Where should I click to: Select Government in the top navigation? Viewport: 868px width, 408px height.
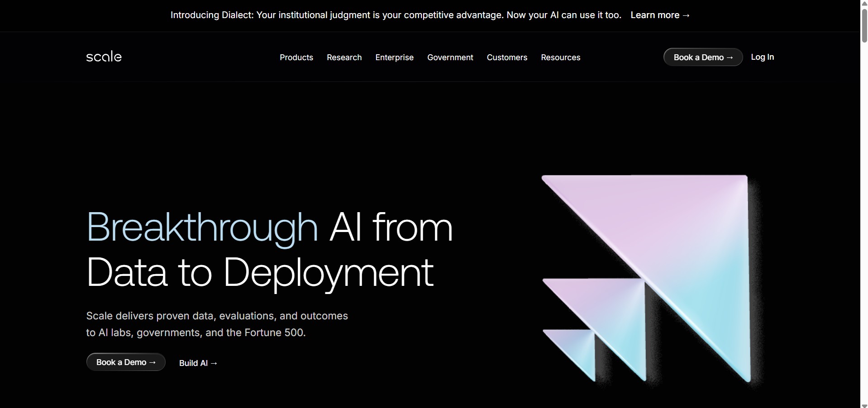click(450, 57)
